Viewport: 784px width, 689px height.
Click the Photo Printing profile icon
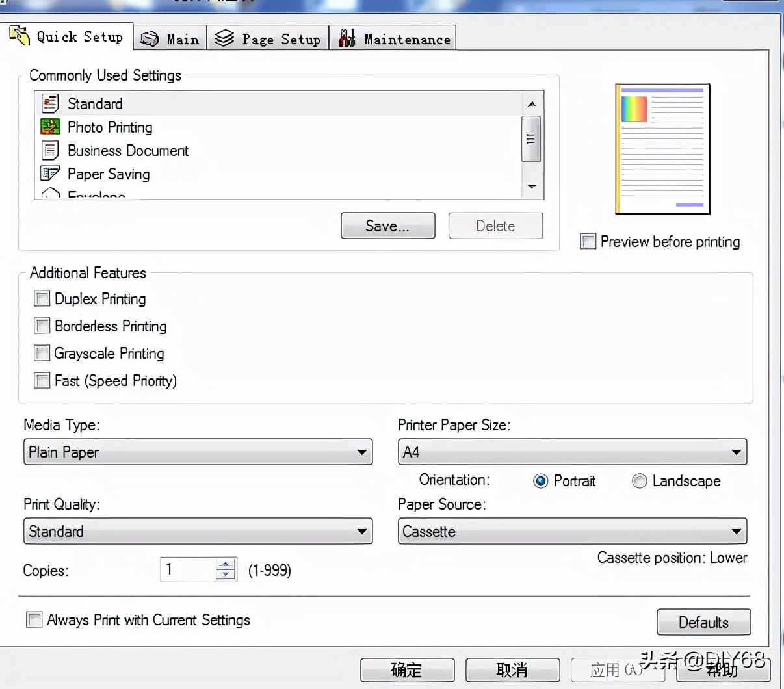[50, 127]
